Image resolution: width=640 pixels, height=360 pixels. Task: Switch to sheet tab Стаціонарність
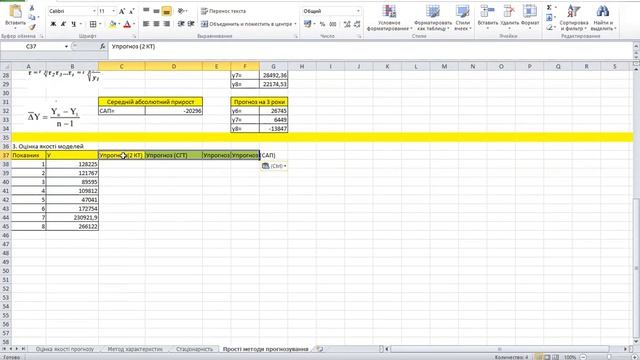[x=194, y=349]
